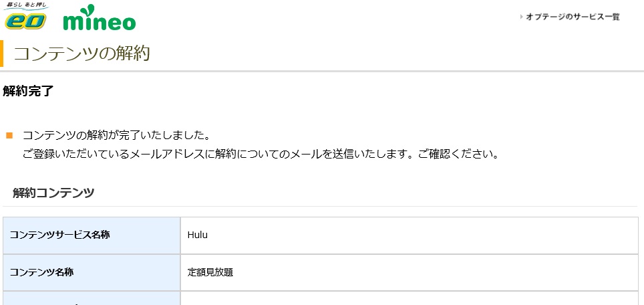
Task: Click the orange bar beside page title
Action: [1, 54]
